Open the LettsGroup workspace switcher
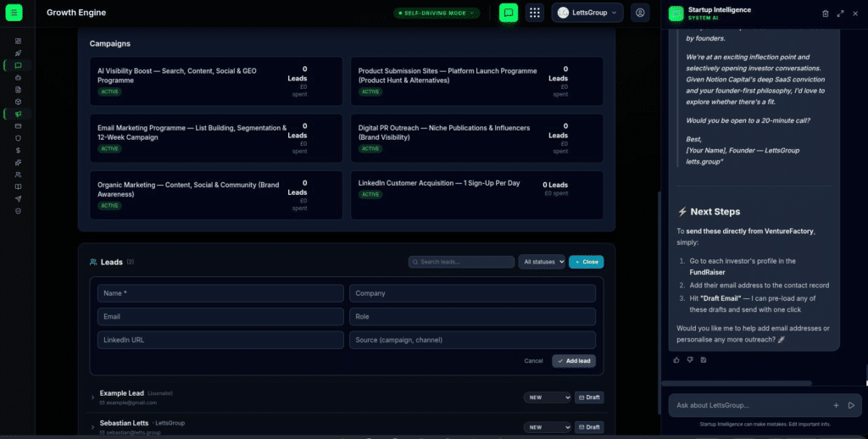This screenshot has height=439, width=868. tap(587, 13)
